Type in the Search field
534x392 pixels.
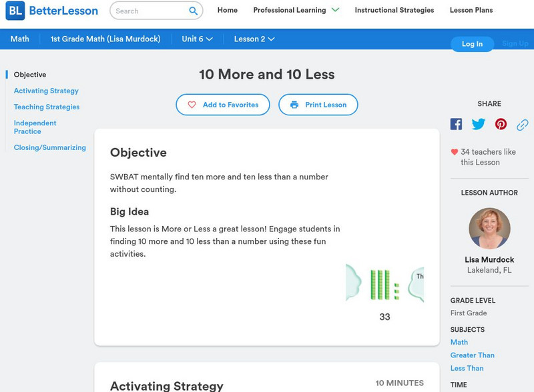tap(150, 11)
